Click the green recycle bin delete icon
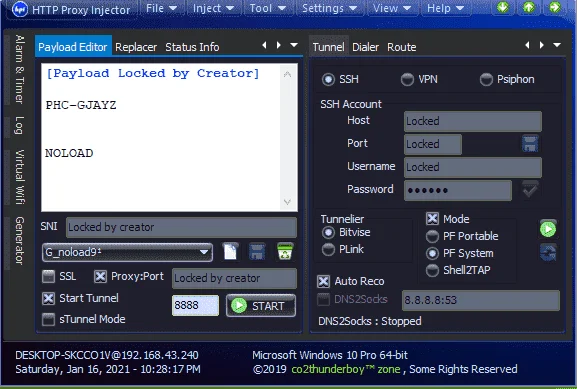 pyautogui.click(x=285, y=251)
